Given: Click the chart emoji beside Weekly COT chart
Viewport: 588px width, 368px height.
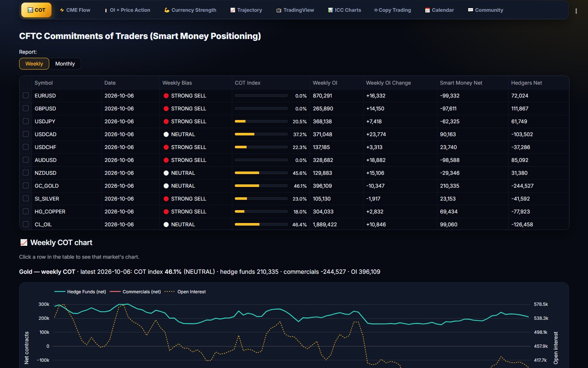Looking at the screenshot, I should coord(24,243).
